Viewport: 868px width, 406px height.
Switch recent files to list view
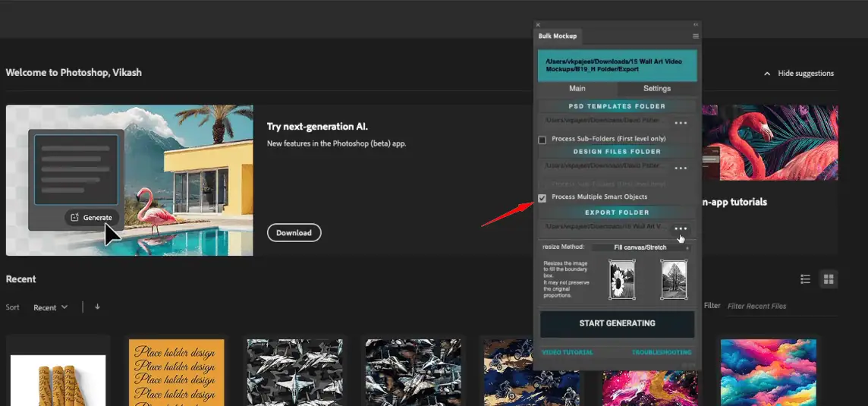(806, 279)
